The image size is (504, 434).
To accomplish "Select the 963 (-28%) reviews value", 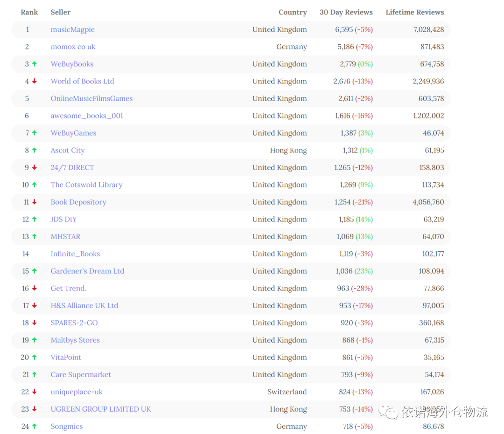I will 355,289.
